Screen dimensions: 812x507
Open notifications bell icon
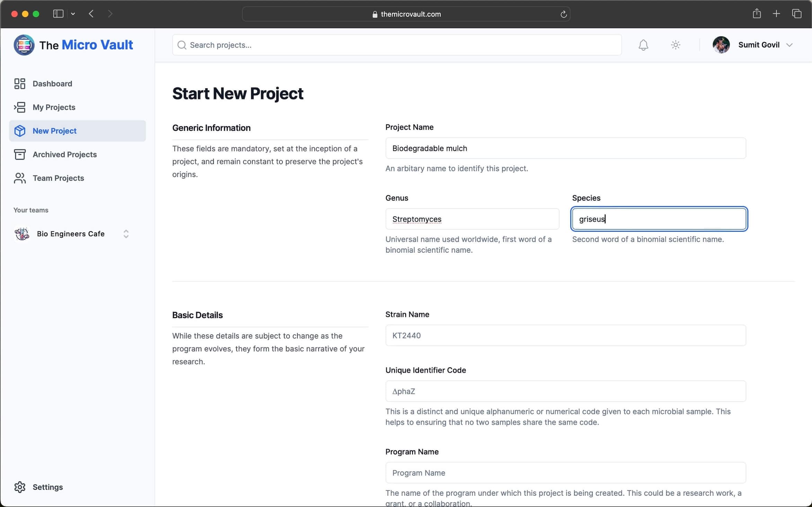click(x=643, y=45)
